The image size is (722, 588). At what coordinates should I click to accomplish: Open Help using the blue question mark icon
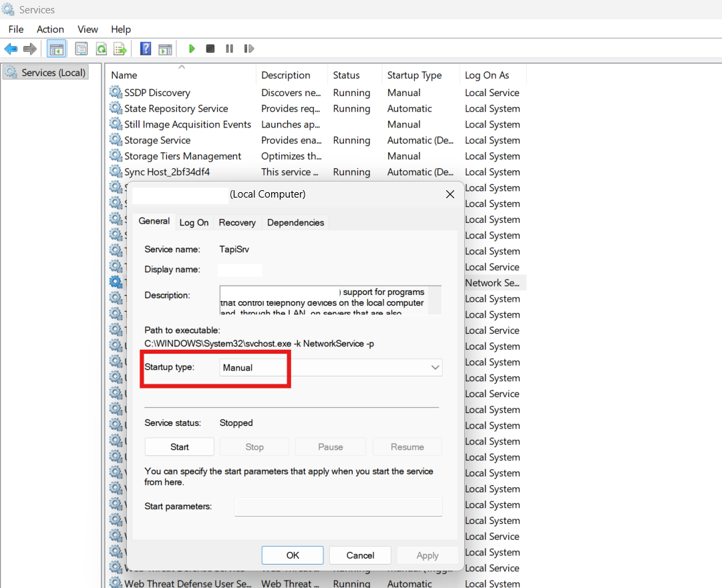145,48
